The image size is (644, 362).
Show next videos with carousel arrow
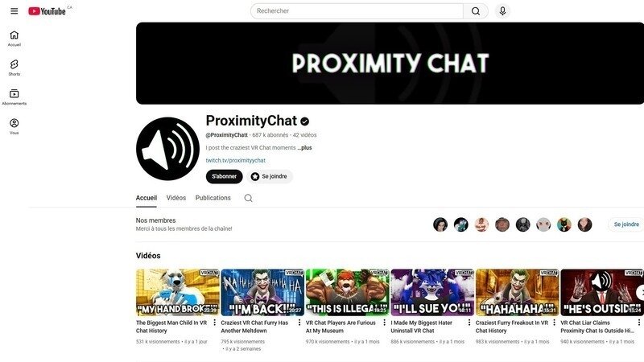(640, 293)
